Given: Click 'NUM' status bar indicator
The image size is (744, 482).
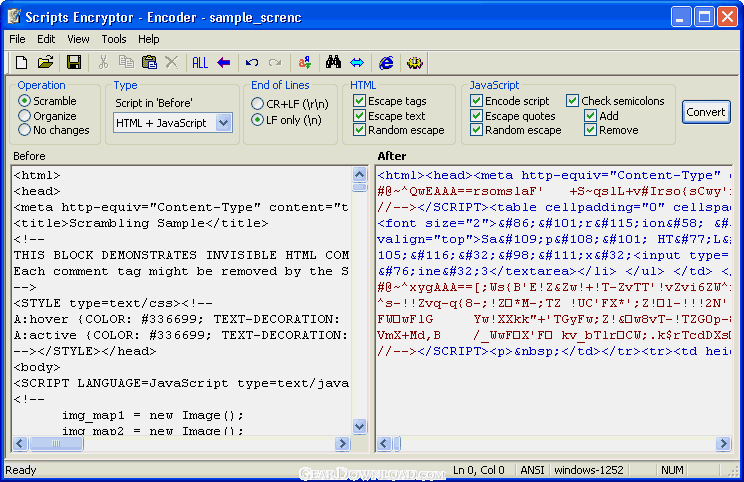Looking at the screenshot, I should pos(672,470).
